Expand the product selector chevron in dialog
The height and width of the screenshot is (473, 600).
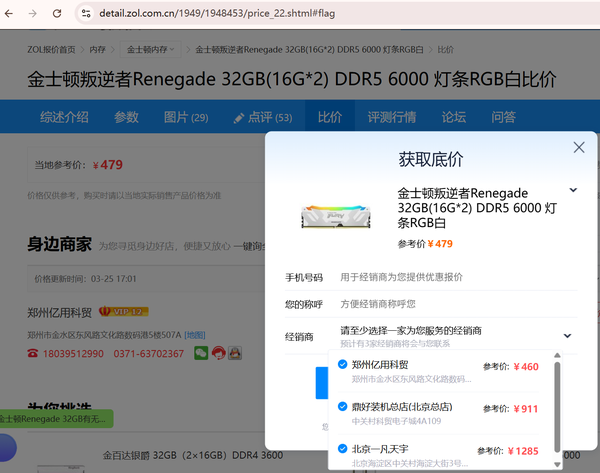pyautogui.click(x=573, y=190)
